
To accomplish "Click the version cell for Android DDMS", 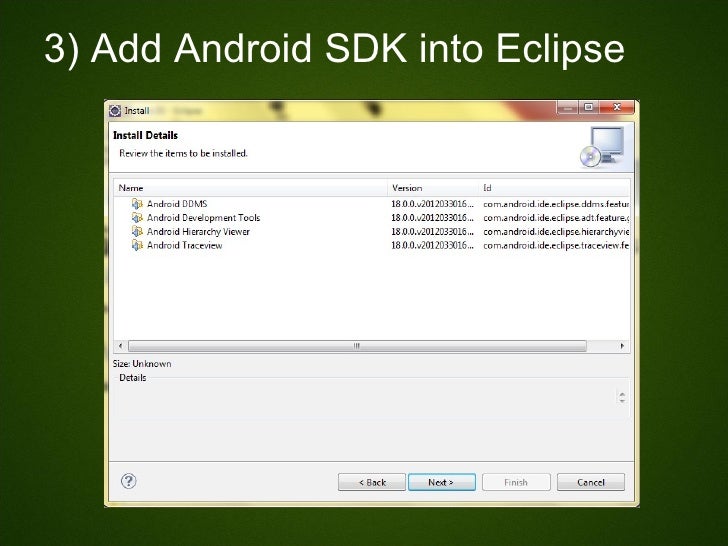I will pyautogui.click(x=432, y=203).
